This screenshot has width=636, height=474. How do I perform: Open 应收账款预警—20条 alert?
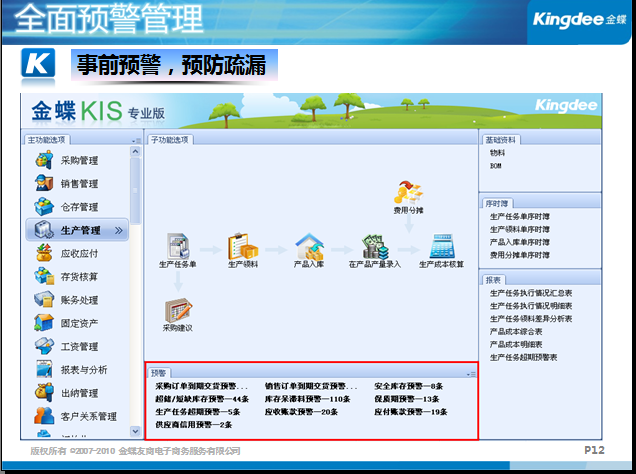point(301,412)
